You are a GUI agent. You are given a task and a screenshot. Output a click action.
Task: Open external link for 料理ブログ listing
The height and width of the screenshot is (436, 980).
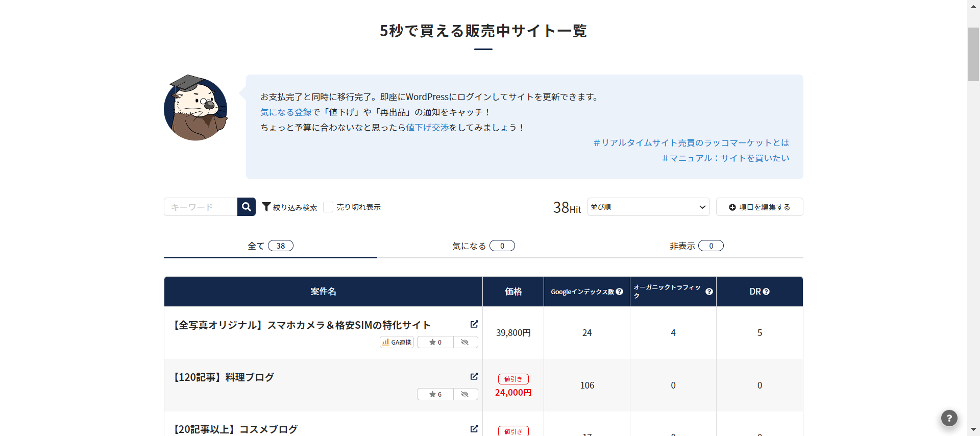[474, 376]
